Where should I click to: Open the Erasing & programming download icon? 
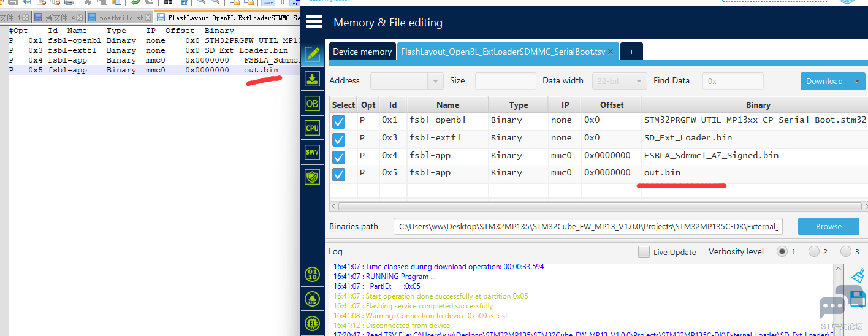[313, 78]
